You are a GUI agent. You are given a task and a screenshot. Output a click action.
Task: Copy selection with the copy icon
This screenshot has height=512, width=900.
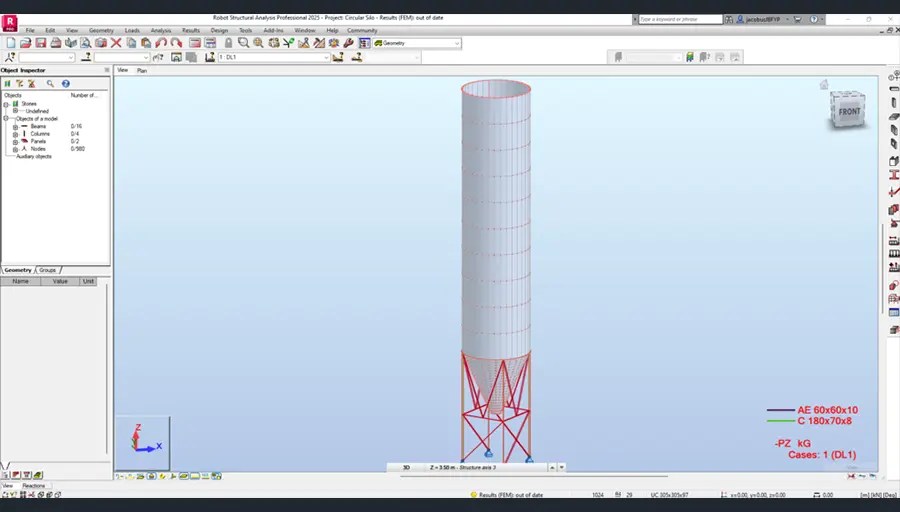coord(131,43)
